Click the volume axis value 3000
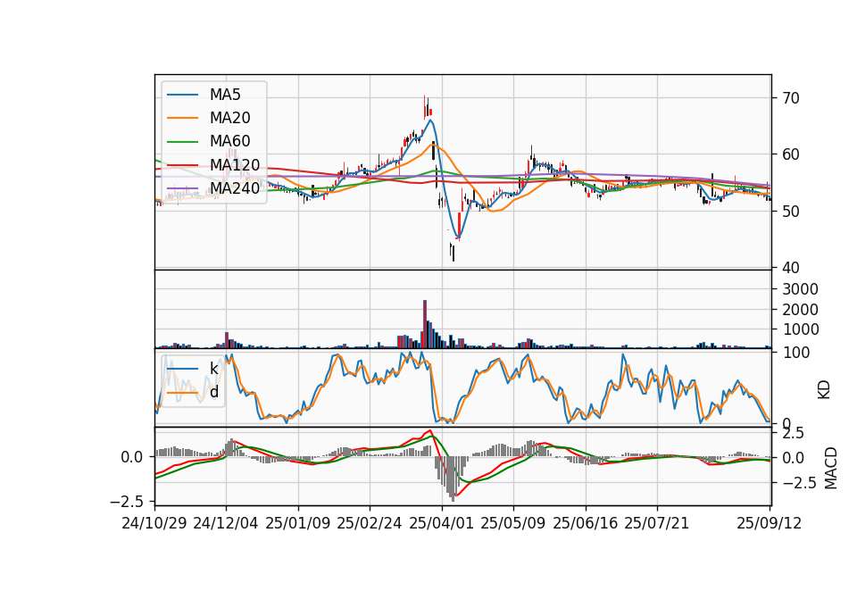The width and height of the screenshot is (857, 616). [800, 289]
